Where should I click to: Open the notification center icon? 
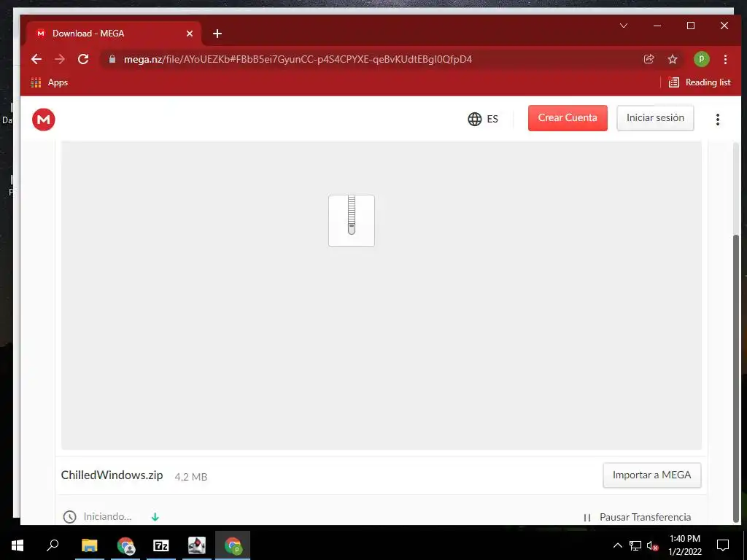point(723,545)
